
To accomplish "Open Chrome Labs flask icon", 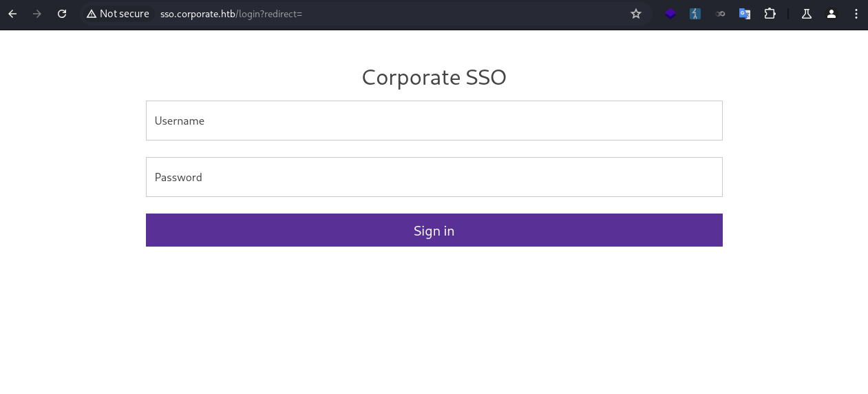I will coord(807,14).
